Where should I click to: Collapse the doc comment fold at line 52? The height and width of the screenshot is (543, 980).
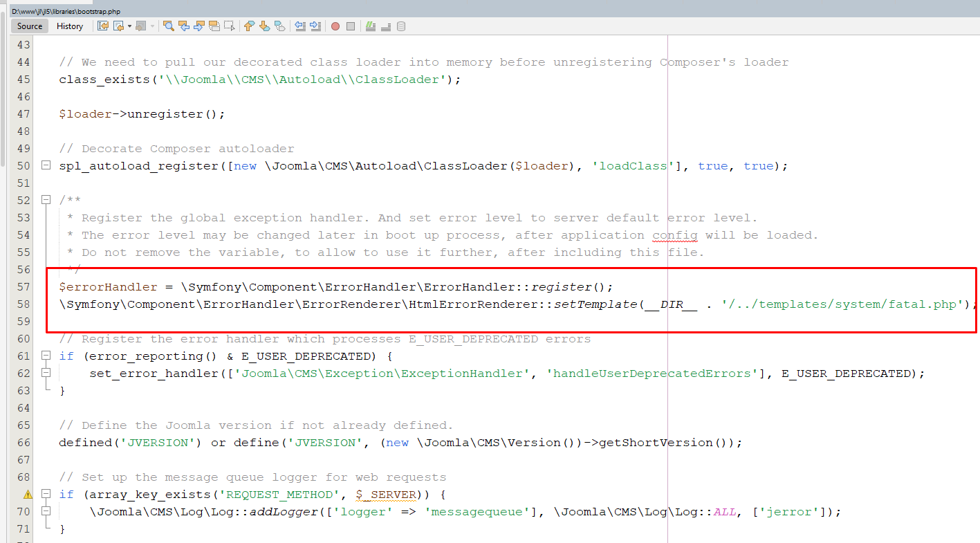pos(46,200)
